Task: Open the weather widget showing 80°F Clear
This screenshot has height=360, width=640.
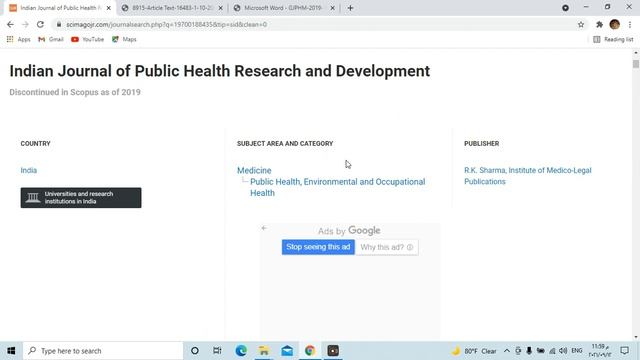Action: 474,351
